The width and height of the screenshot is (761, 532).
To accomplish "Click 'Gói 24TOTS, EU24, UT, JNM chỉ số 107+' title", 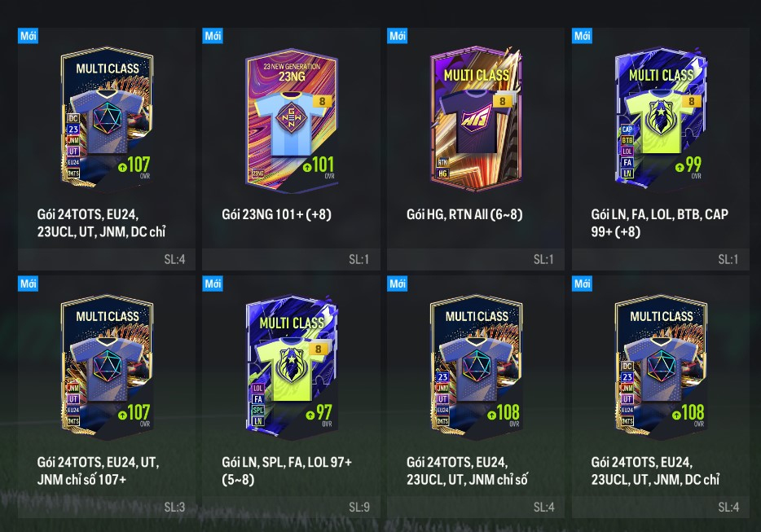I will tap(98, 470).
